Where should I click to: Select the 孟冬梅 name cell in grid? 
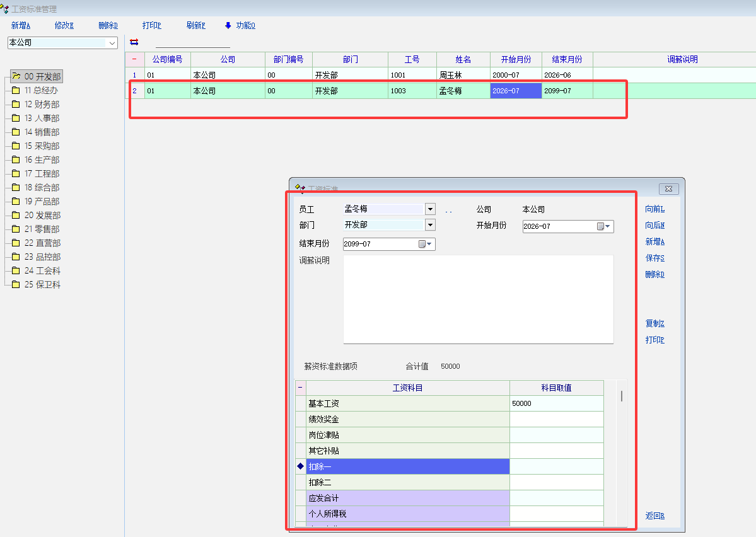[x=463, y=91]
